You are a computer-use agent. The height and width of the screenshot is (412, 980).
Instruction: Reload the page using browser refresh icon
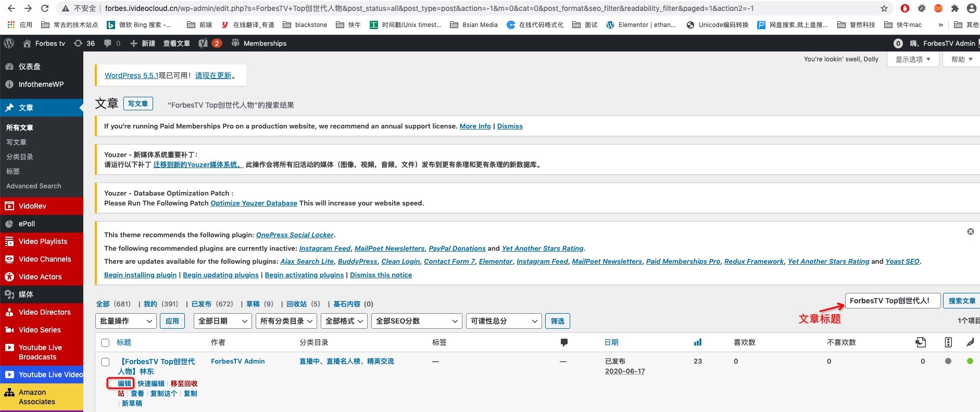pos(45,8)
